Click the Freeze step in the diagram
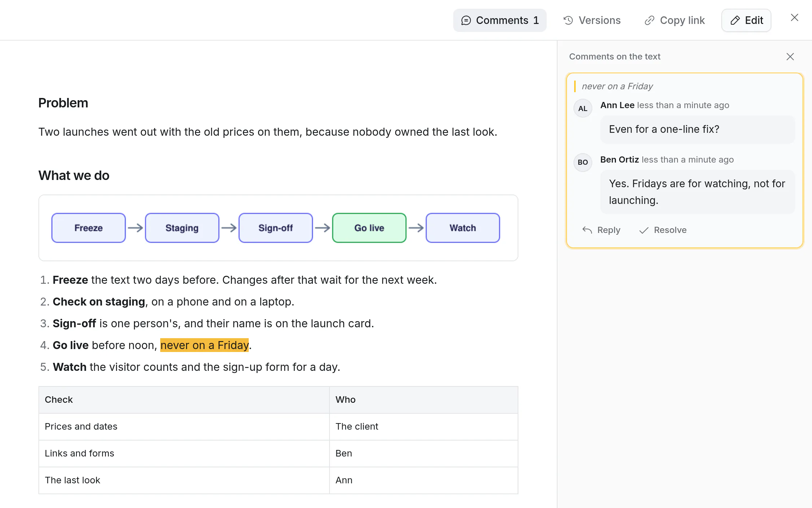812x508 pixels. pyautogui.click(x=88, y=228)
